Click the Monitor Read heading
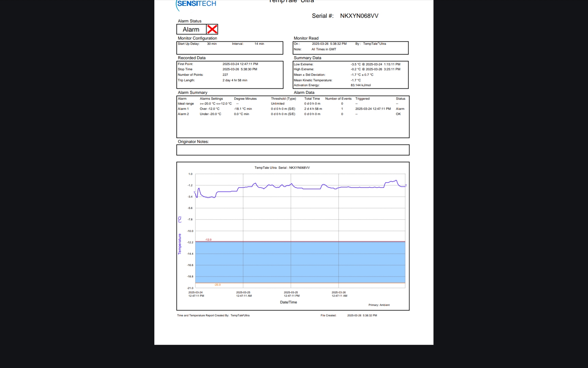This screenshot has height=368, width=588. coord(306,38)
